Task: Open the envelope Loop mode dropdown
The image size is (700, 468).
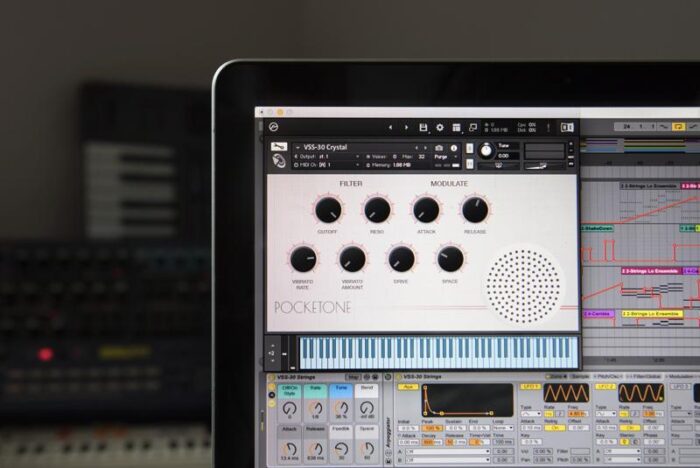Action: coord(502,428)
